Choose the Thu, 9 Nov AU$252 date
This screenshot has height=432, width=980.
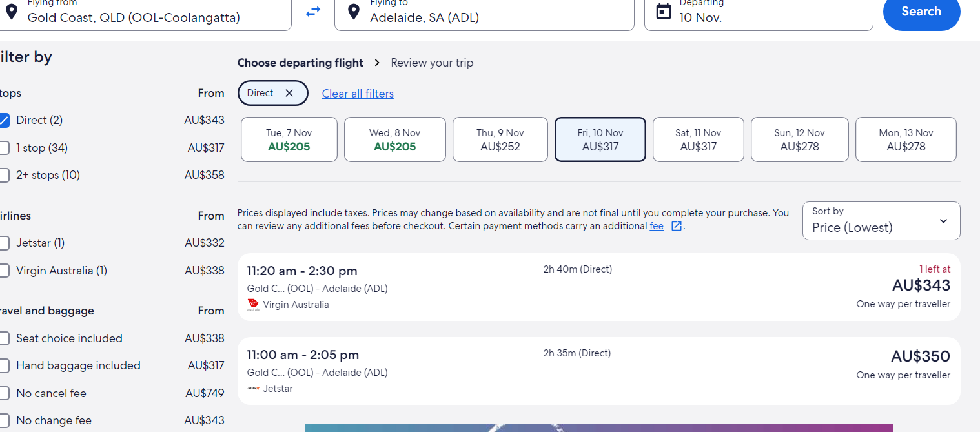coord(500,139)
